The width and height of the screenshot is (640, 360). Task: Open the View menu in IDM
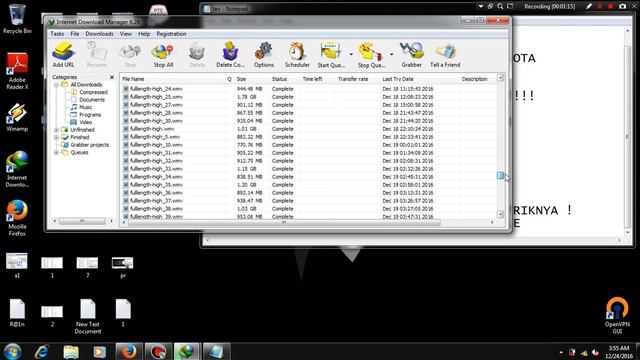126,34
